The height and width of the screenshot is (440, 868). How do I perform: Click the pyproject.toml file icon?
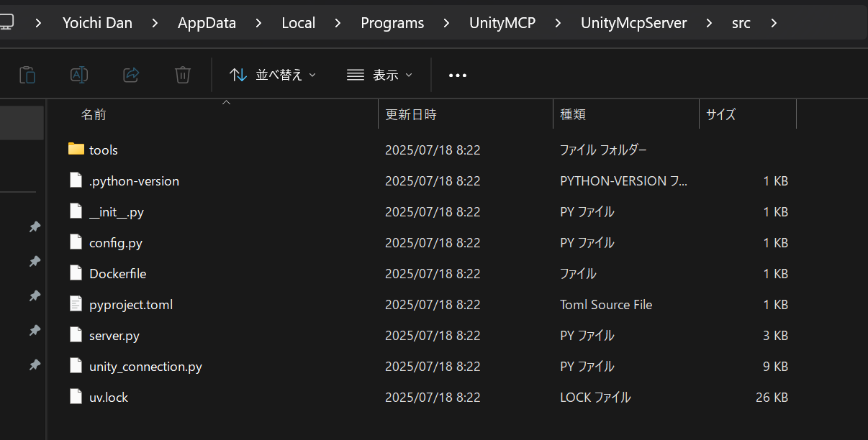click(76, 304)
